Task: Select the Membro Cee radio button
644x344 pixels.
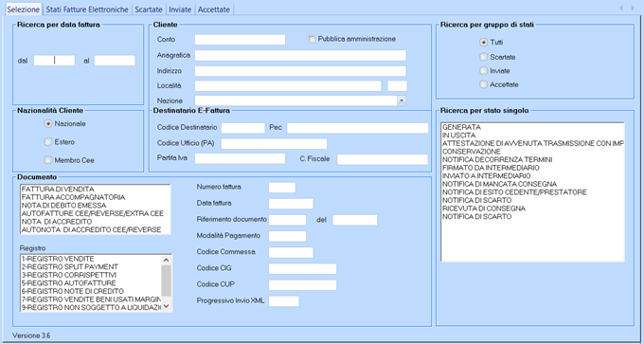Action: point(48,160)
